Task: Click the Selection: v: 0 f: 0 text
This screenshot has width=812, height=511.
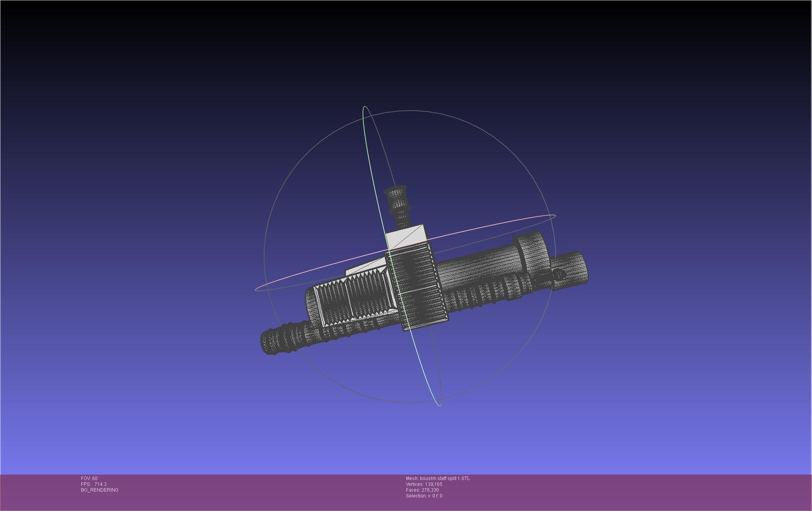Action: 424,496
